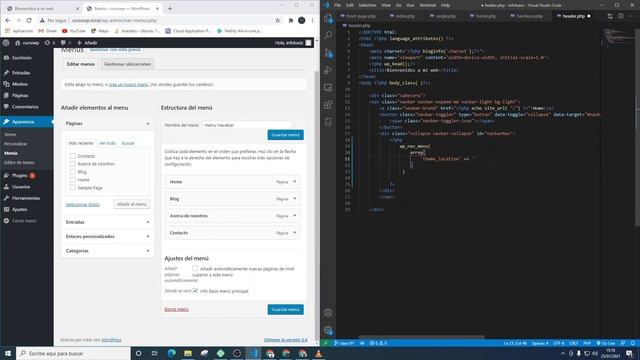Enable auto-add new top-level pages checkbox
640x360 pixels.
195,269
